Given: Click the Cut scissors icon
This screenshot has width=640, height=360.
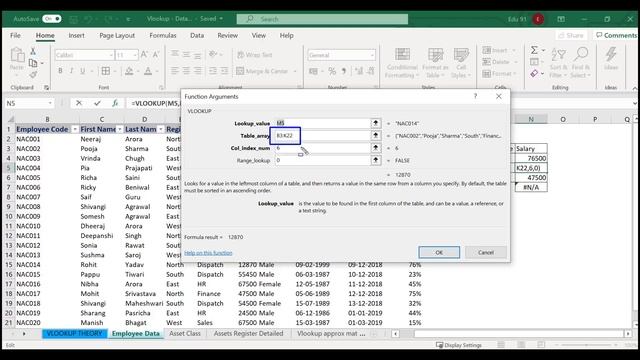Looking at the screenshot, I should click(33, 51).
